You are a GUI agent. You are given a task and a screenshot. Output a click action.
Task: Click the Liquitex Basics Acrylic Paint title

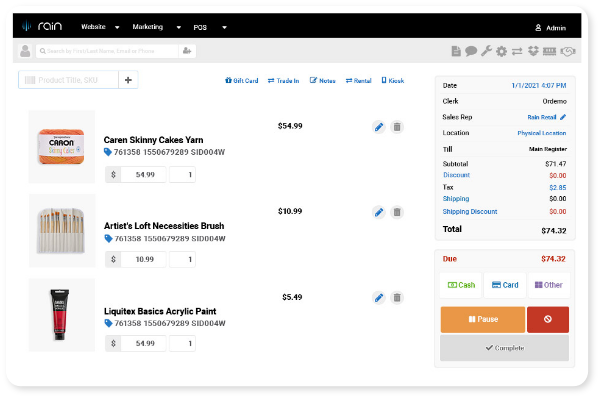pyautogui.click(x=160, y=311)
